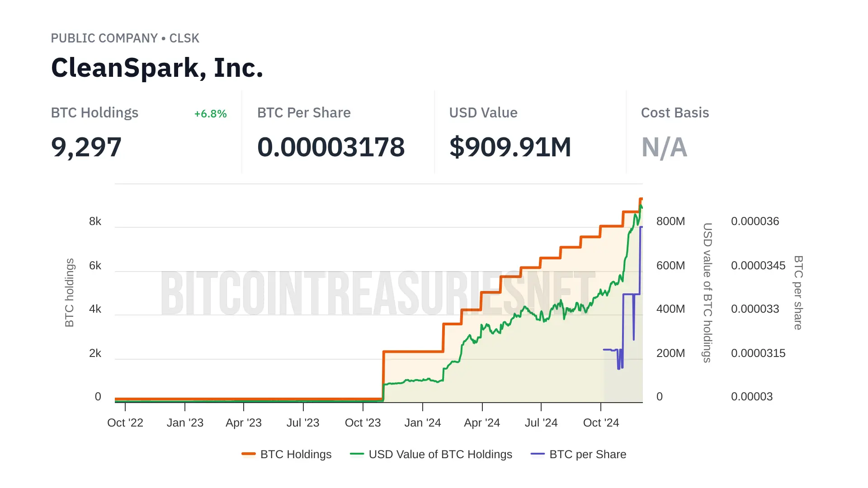Image resolution: width=868 pixels, height=488 pixels.
Task: Click the CleanSpark, Inc. company title
Action: [157, 68]
